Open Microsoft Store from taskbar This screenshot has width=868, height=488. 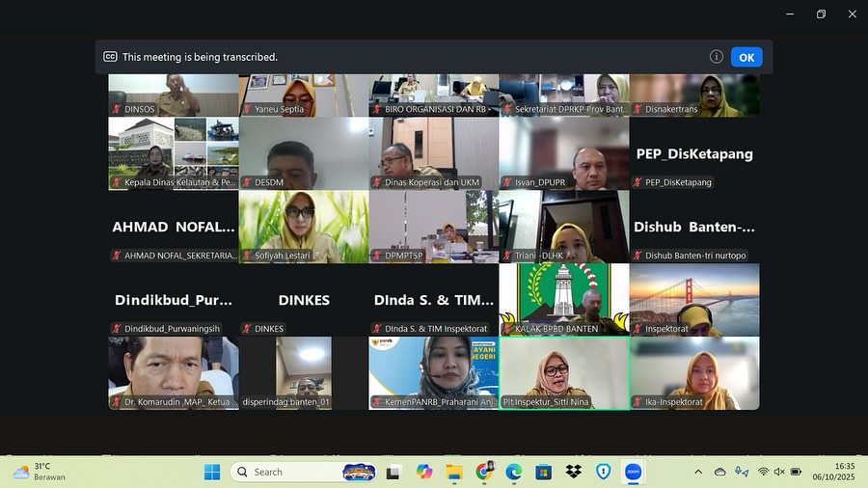[x=544, y=472]
